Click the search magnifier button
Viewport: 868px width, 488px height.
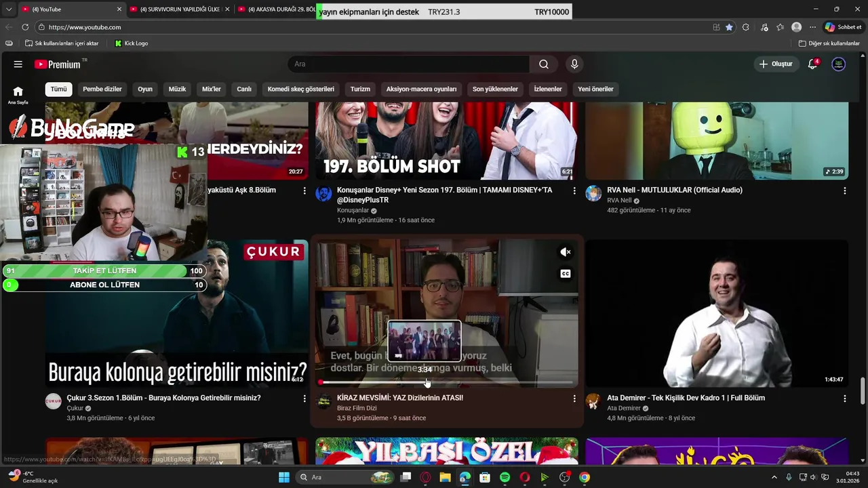[x=544, y=64]
